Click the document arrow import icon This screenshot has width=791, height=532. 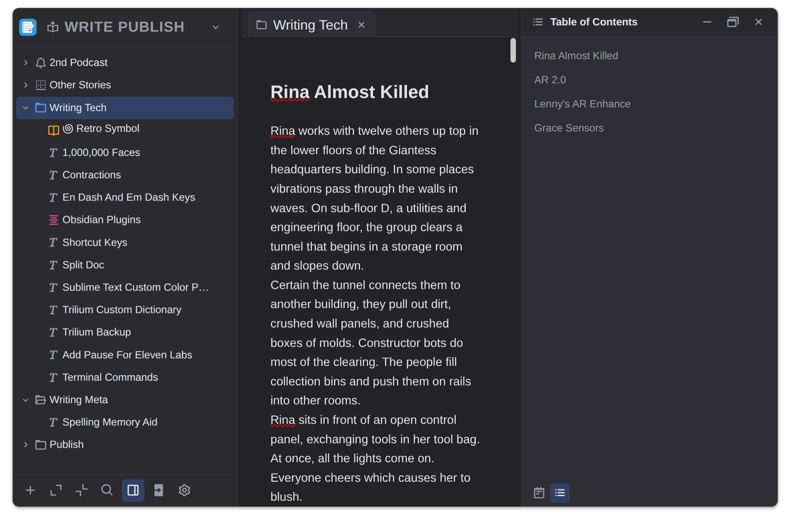pos(158,490)
